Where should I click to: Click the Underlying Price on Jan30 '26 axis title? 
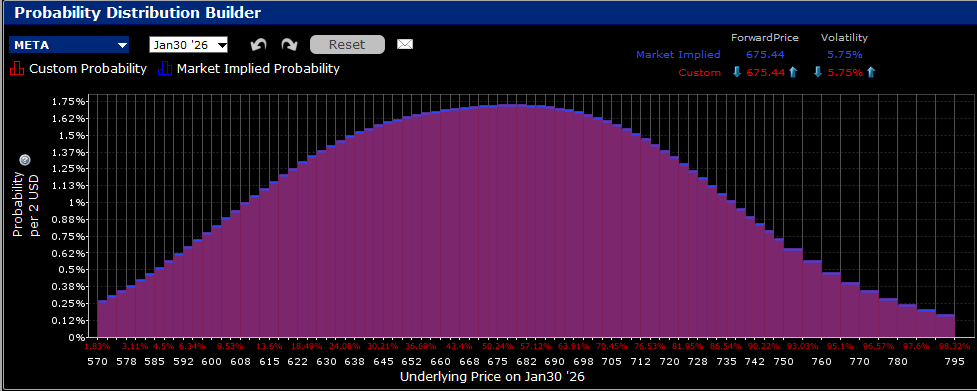(x=492, y=377)
